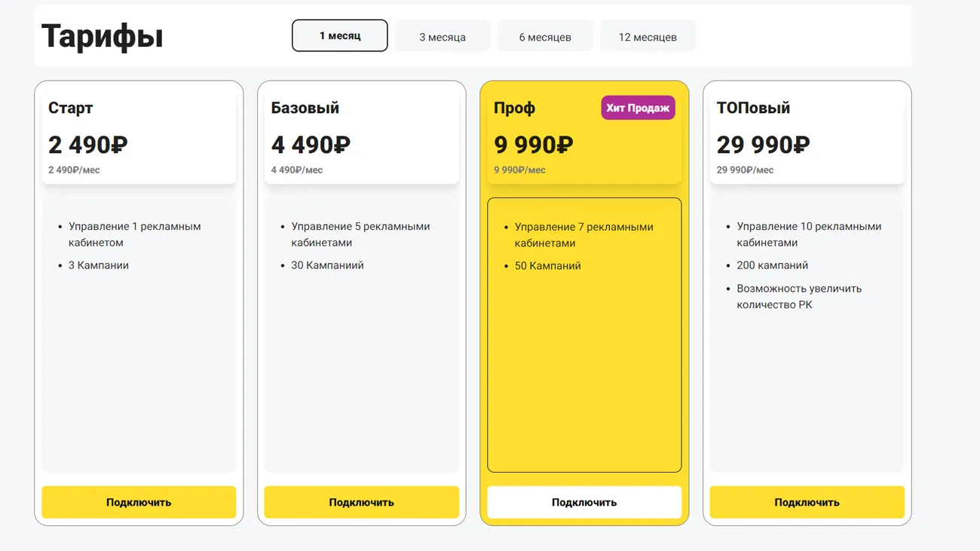
Task: Click the "Базовый" plan title
Action: pos(305,108)
